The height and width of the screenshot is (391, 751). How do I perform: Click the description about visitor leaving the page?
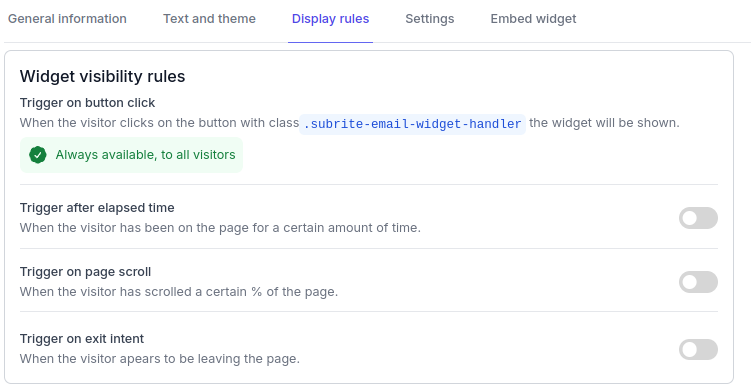[159, 359]
